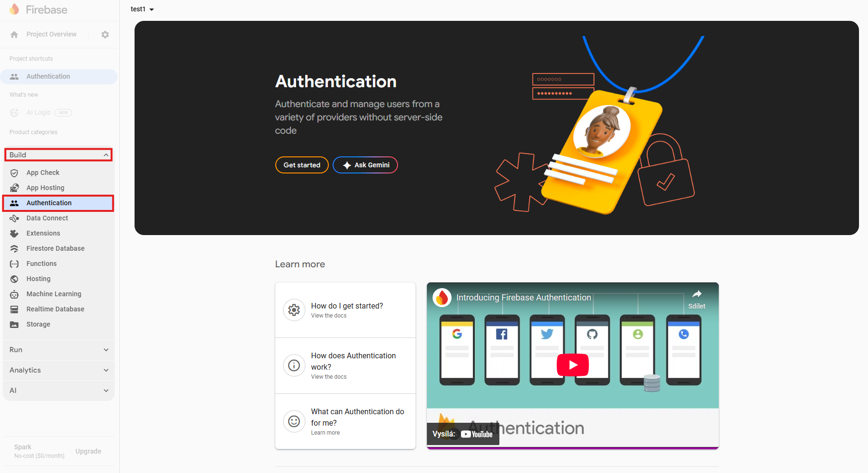
Task: Open View the docs under How do I get started
Action: coord(329,316)
